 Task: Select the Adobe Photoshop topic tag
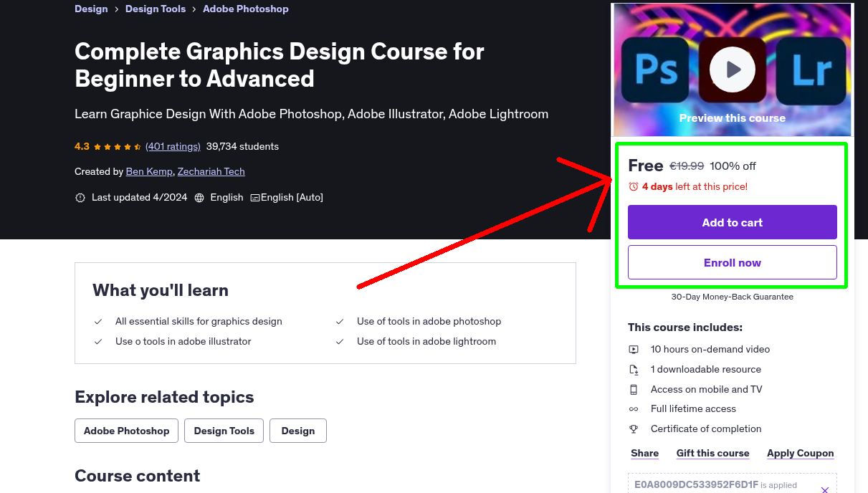point(126,431)
